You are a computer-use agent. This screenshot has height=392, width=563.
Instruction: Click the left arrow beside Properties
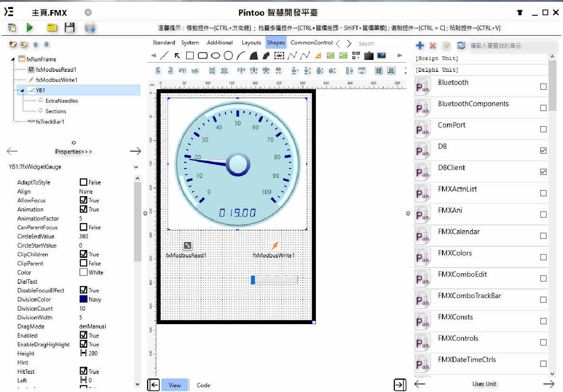pos(12,151)
